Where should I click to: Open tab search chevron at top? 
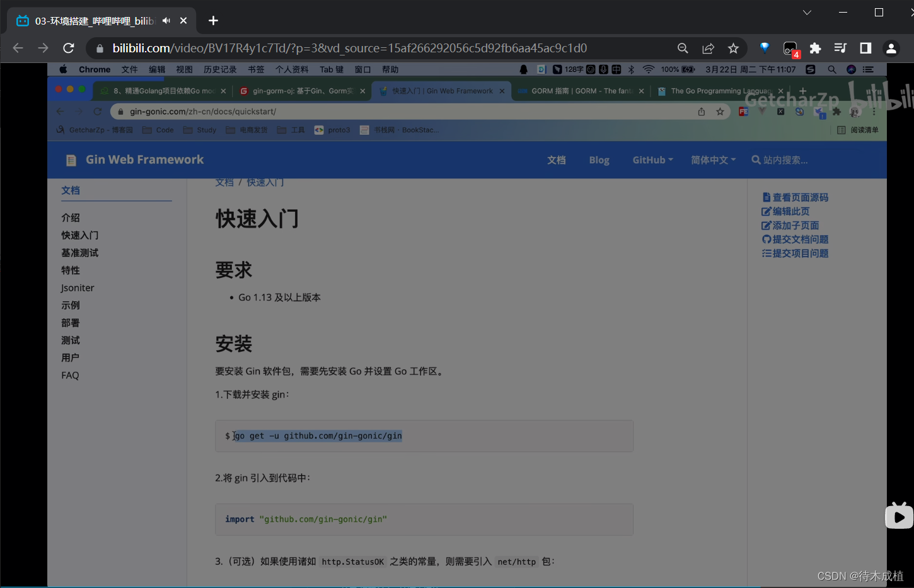click(x=807, y=13)
